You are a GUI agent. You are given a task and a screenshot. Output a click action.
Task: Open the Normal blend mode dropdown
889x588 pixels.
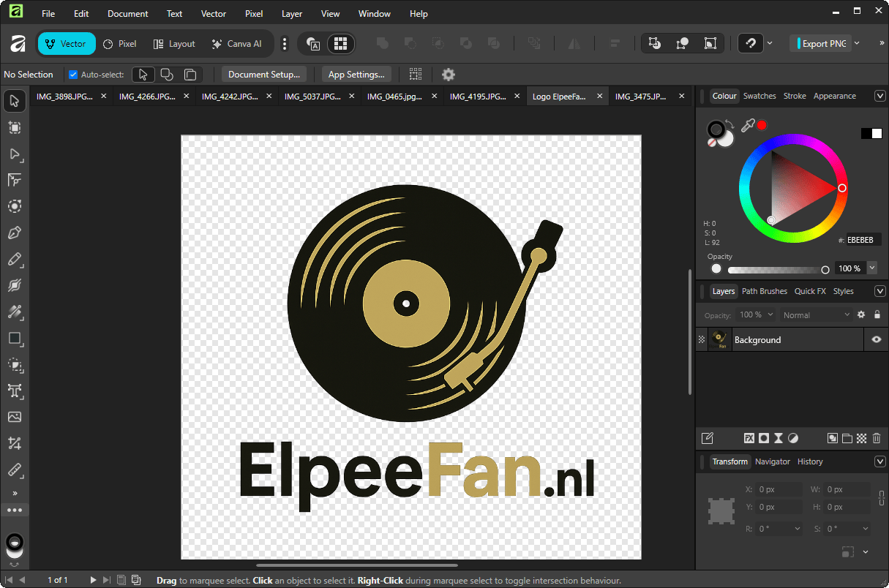point(816,315)
